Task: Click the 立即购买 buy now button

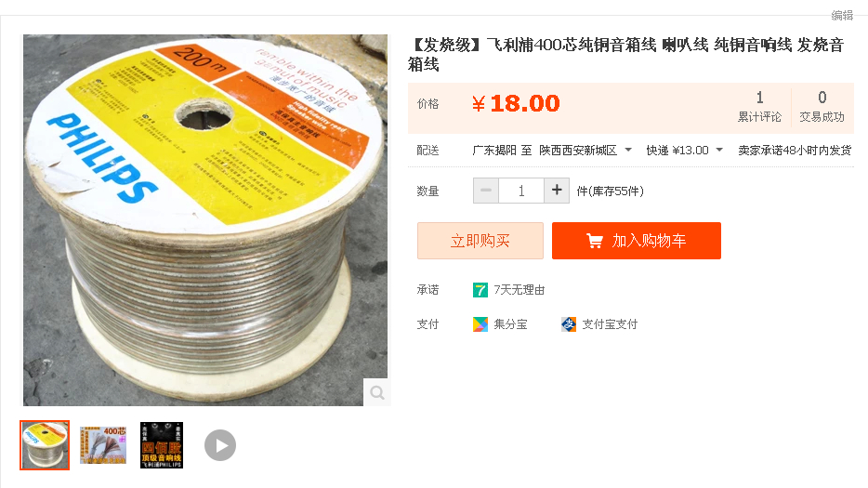Action: coord(480,241)
